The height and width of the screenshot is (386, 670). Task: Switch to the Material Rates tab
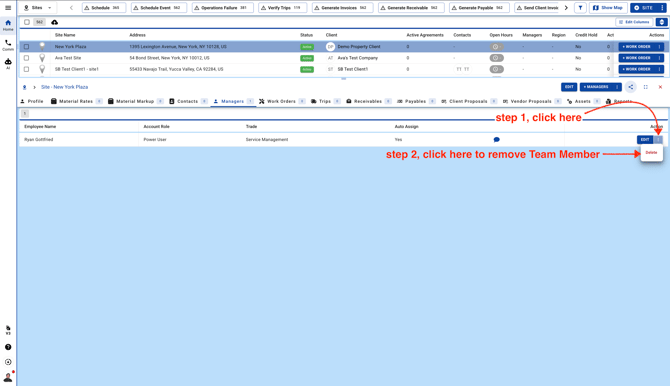76,101
